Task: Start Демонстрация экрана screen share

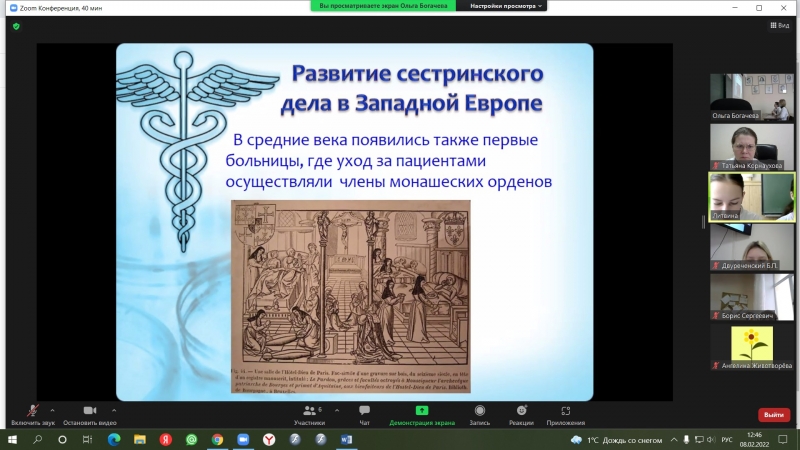Action: coord(422,415)
